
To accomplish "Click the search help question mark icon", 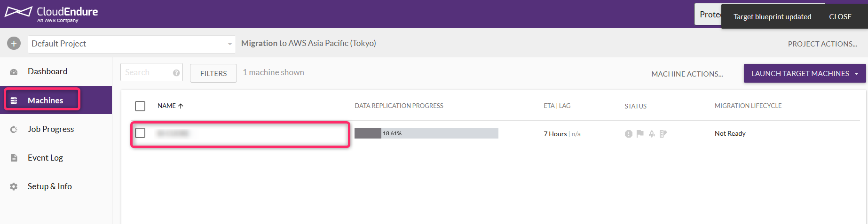I will tap(176, 73).
